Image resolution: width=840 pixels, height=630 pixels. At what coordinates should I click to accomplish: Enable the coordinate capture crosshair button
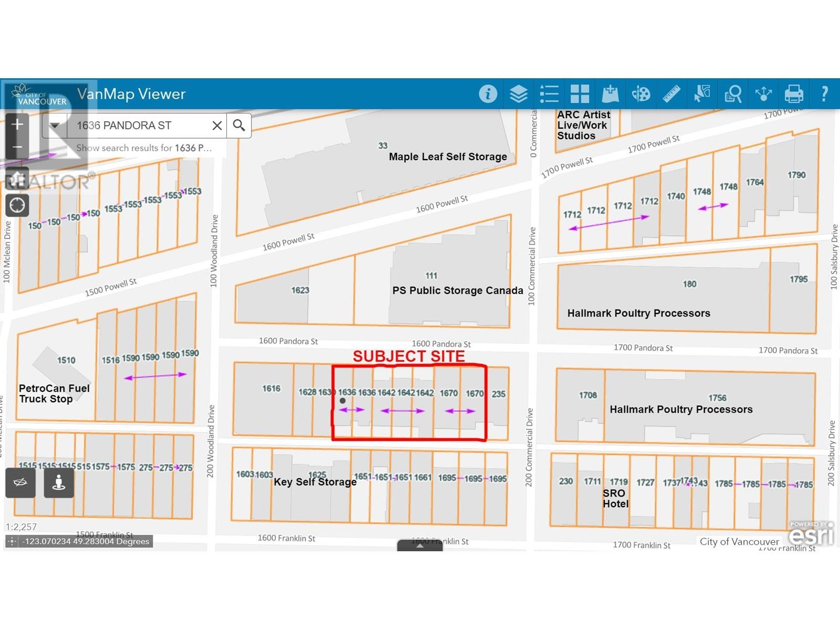[x=12, y=541]
